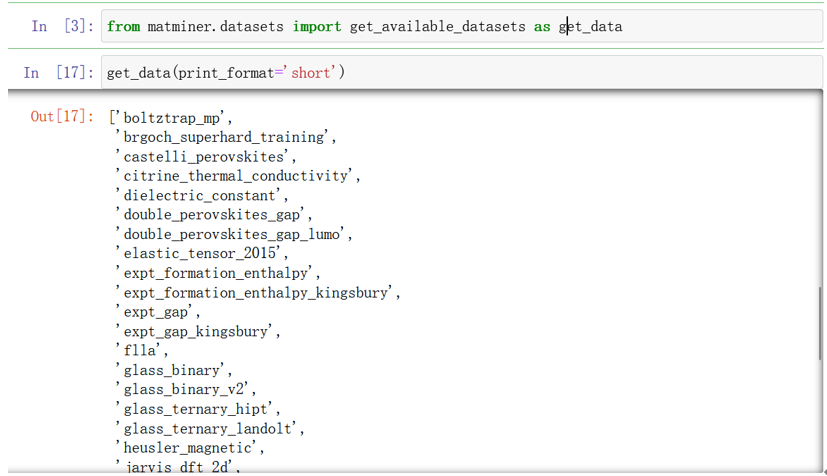Image resolution: width=827 pixels, height=476 pixels.
Task: Click the 'double_perovskites_gap_lumo' entry
Action: (237, 234)
